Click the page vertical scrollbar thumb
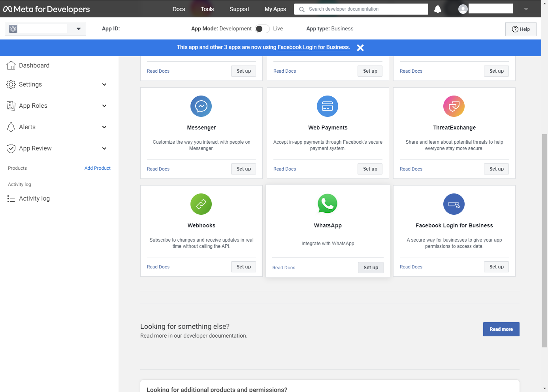 [545, 241]
